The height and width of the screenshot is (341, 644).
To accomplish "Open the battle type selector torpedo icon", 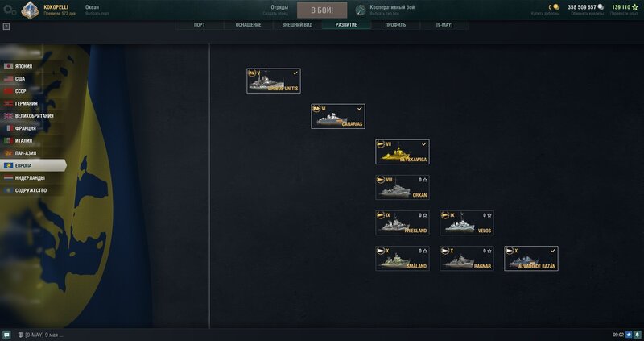I will tap(361, 10).
